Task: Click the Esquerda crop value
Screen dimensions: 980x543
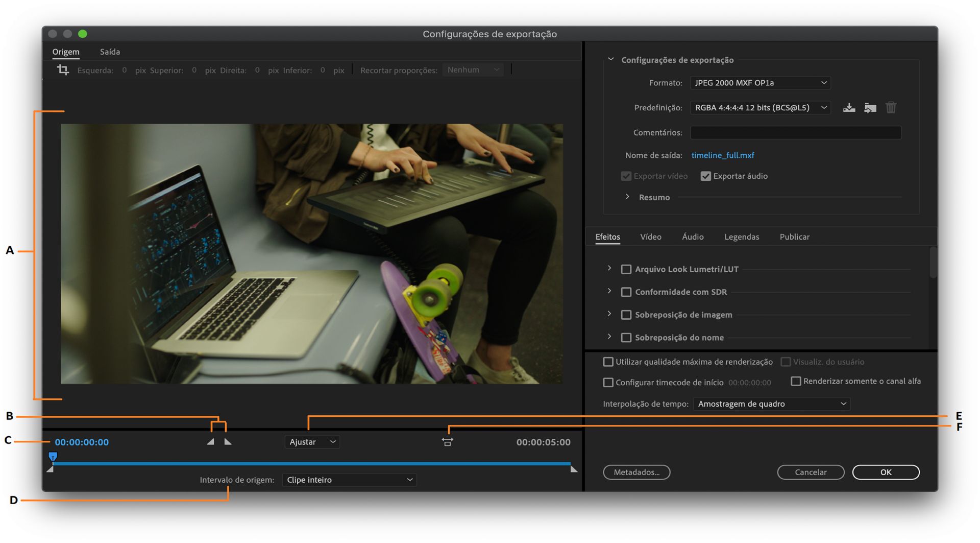Action: tap(124, 70)
